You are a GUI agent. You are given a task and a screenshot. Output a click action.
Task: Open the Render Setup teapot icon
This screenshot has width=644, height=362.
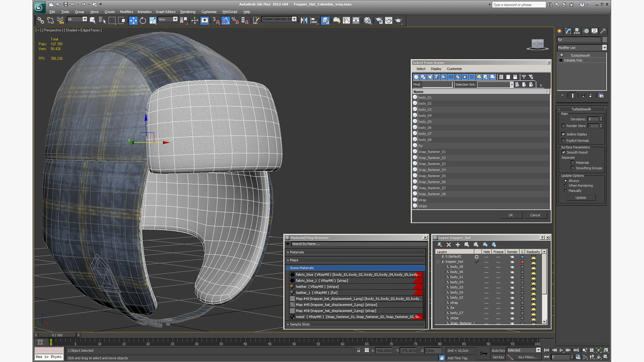379,20
